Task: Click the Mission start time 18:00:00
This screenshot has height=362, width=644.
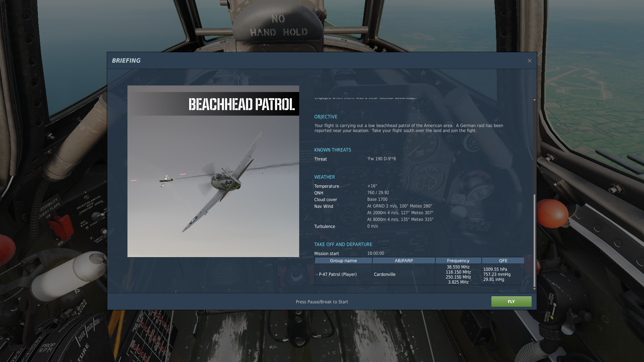Action: click(376, 253)
